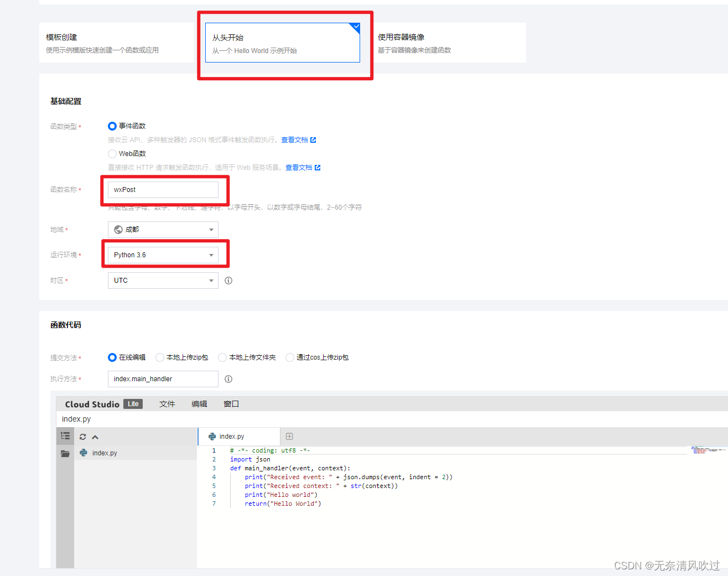
Task: Choose the 通过cos上传zip包 submission method
Action: pyautogui.click(x=289, y=357)
